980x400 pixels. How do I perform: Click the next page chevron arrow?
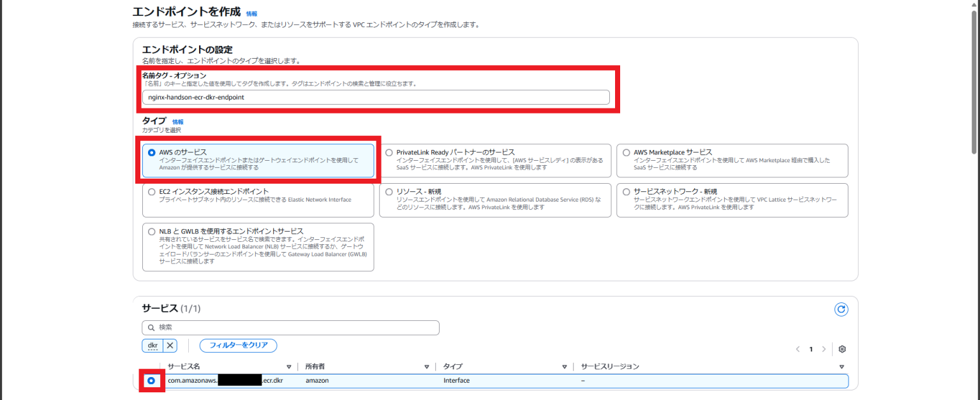click(824, 349)
